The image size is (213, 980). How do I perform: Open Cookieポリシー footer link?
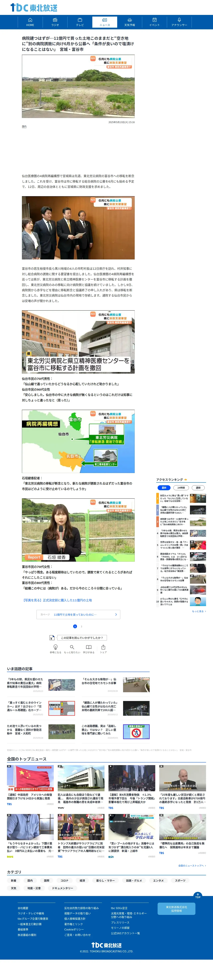(x=74, y=929)
